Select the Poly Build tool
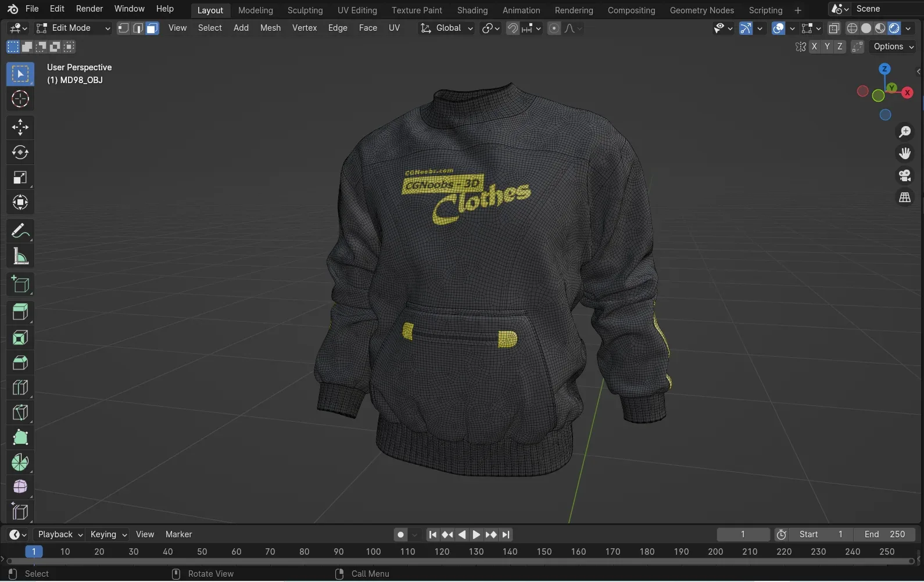Screen dimensions: 924x582 (x=20, y=437)
